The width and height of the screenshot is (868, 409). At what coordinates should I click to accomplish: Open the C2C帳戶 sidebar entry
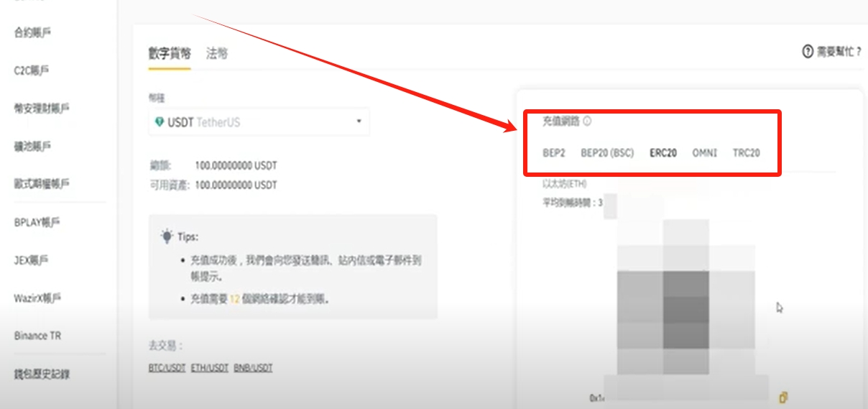click(32, 70)
